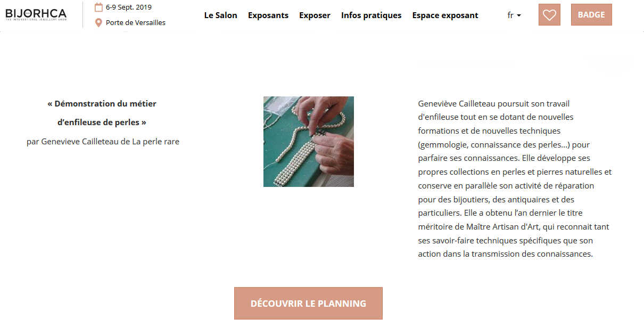The width and height of the screenshot is (644, 335).
Task: Click Découvrir le planning button
Action: coord(308,304)
